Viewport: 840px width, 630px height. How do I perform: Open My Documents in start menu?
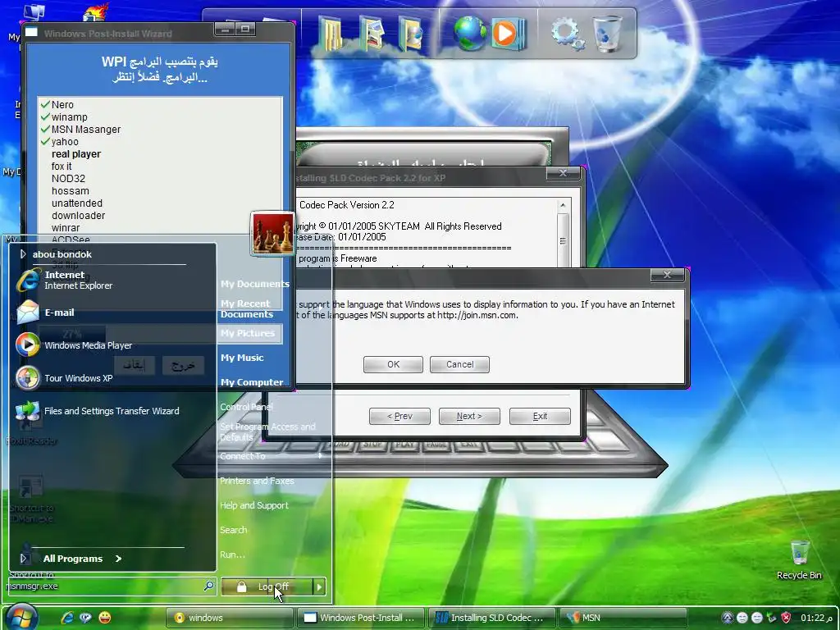coord(255,284)
